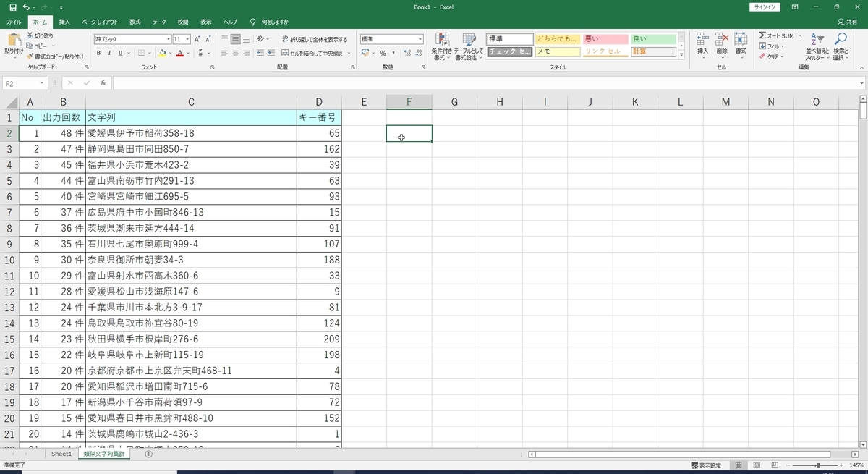Toggle italic formatting
The width and height of the screenshot is (868, 474).
pos(109,53)
